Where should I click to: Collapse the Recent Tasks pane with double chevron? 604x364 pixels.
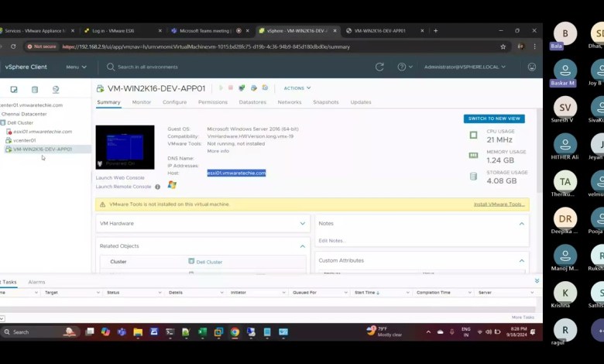(537, 281)
